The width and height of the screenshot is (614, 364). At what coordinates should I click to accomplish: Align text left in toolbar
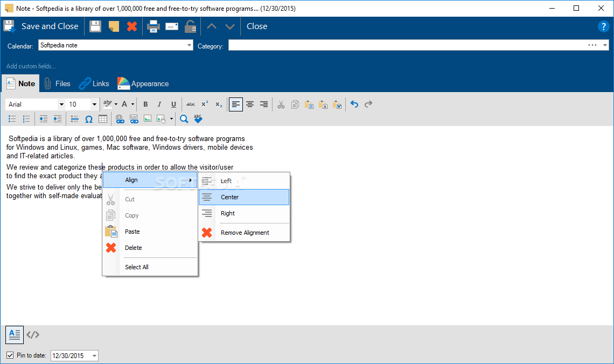point(236,104)
